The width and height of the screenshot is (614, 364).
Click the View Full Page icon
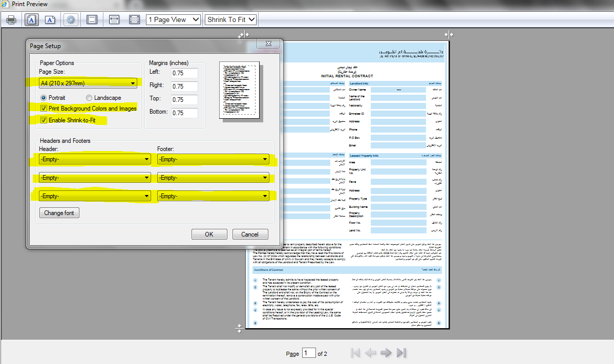(x=134, y=19)
